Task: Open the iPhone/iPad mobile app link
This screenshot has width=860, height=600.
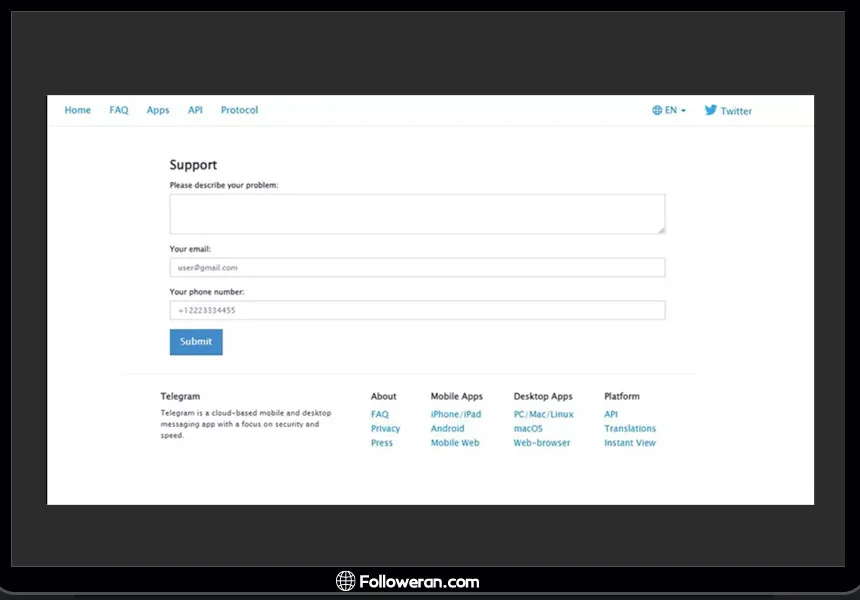Action: (x=456, y=414)
